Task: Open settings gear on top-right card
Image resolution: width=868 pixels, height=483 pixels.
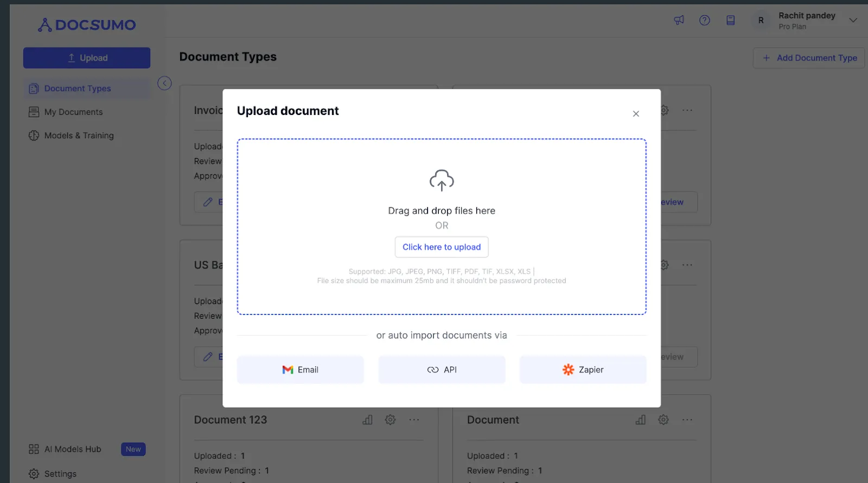Action: pos(665,110)
